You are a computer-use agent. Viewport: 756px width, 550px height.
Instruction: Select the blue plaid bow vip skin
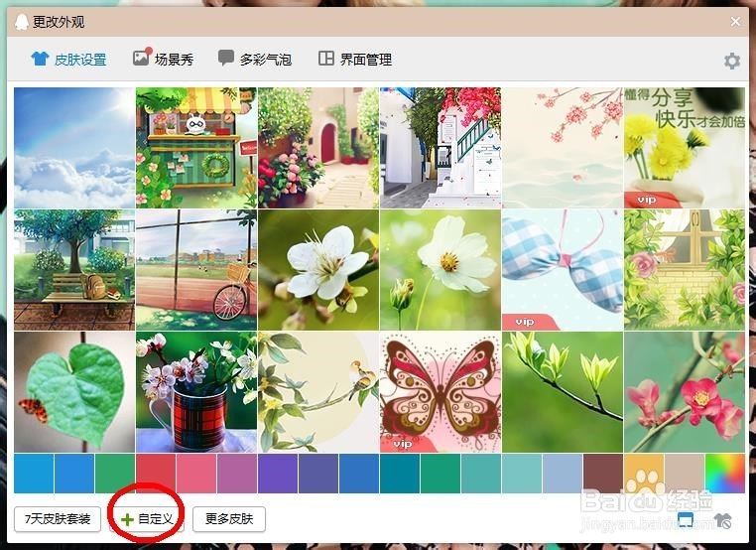563,270
